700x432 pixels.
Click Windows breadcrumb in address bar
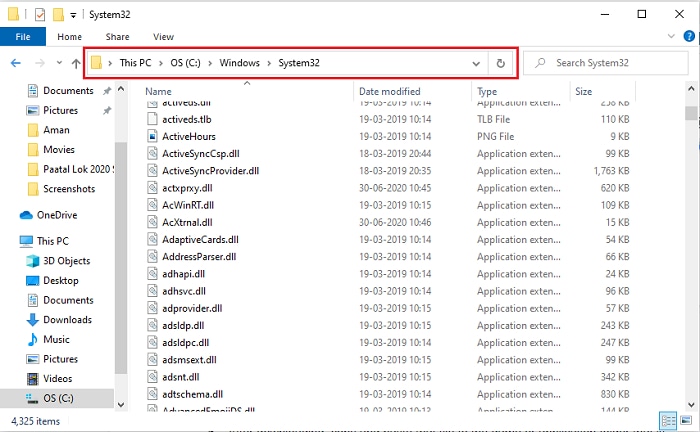click(239, 63)
